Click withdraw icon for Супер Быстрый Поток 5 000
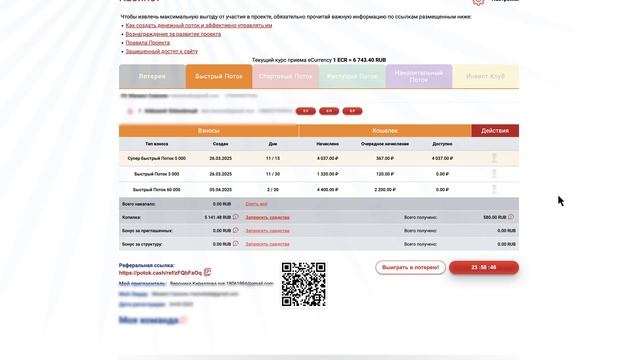640x360 pixels. click(494, 158)
